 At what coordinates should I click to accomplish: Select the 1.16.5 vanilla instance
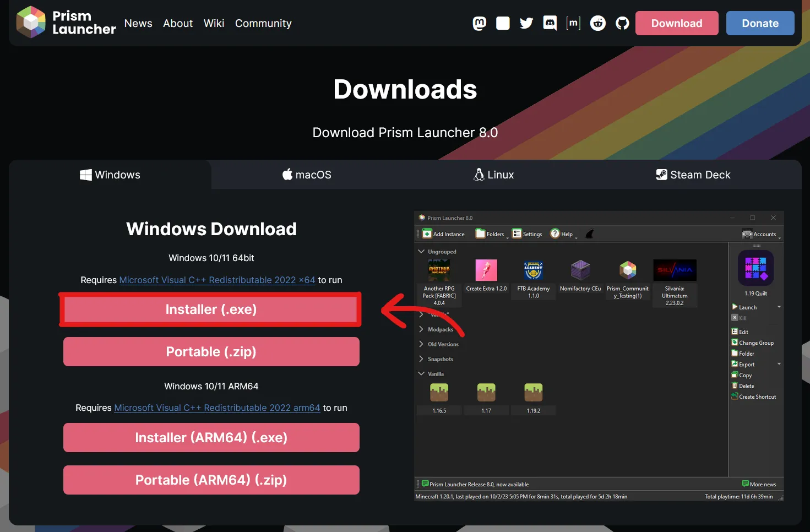(439, 399)
